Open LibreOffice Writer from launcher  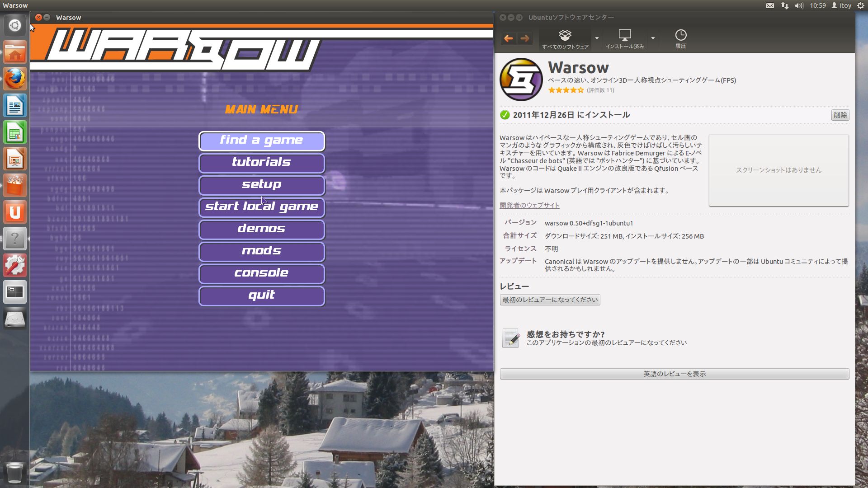[14, 106]
